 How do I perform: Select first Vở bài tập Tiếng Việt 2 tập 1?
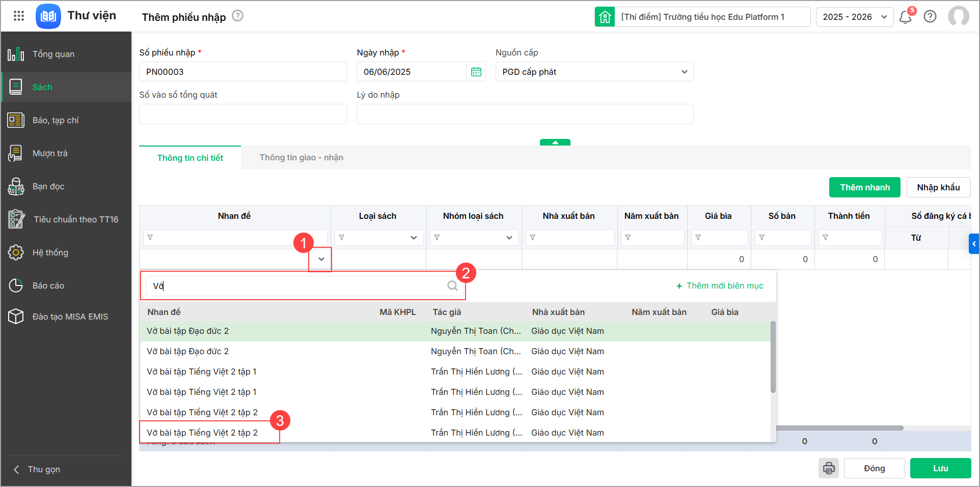click(455, 372)
